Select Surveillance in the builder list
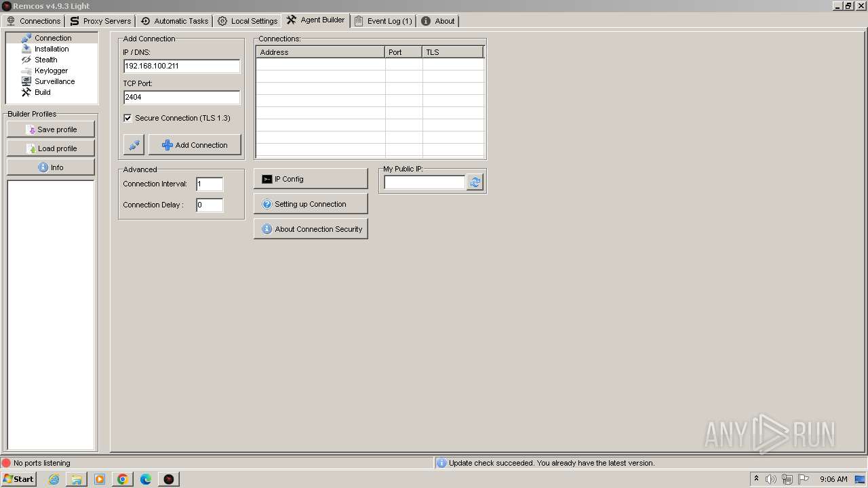The image size is (868, 488). coord(54,81)
